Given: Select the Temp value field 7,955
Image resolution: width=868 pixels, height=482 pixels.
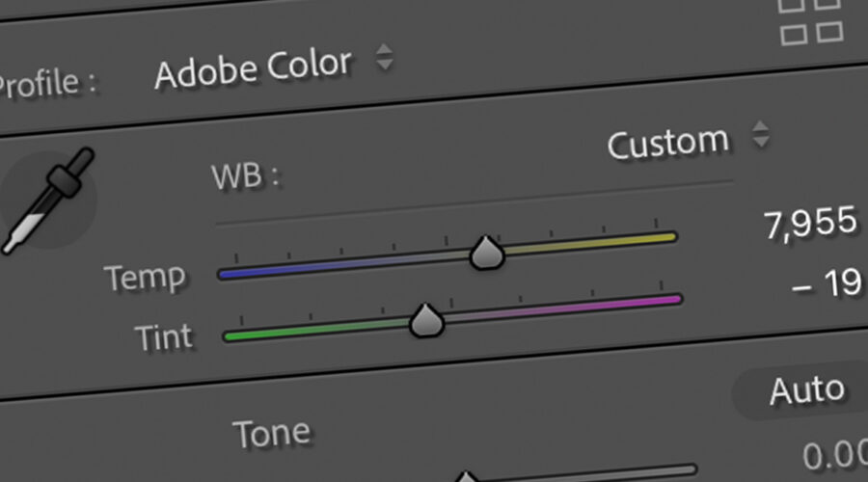Looking at the screenshot, I should 810,225.
